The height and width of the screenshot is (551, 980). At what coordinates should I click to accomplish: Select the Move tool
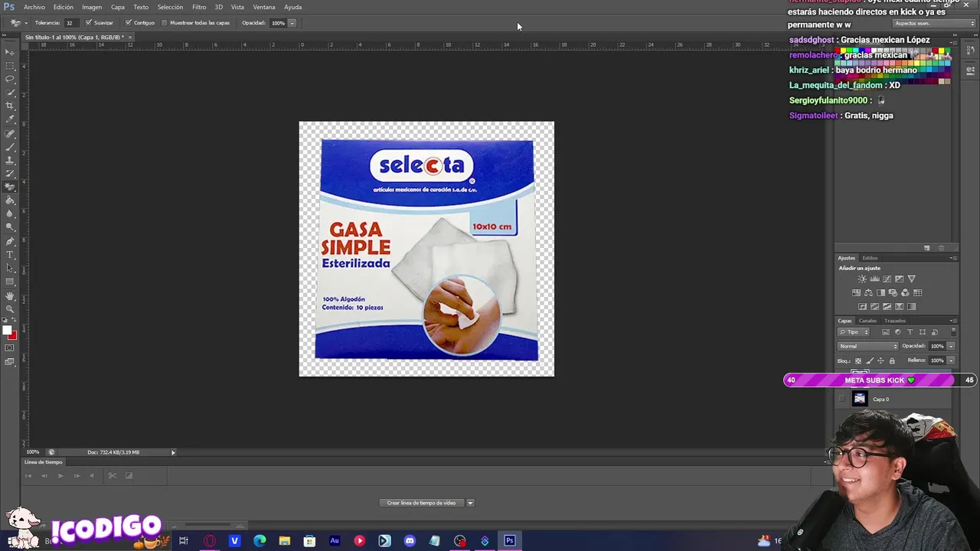pyautogui.click(x=10, y=52)
